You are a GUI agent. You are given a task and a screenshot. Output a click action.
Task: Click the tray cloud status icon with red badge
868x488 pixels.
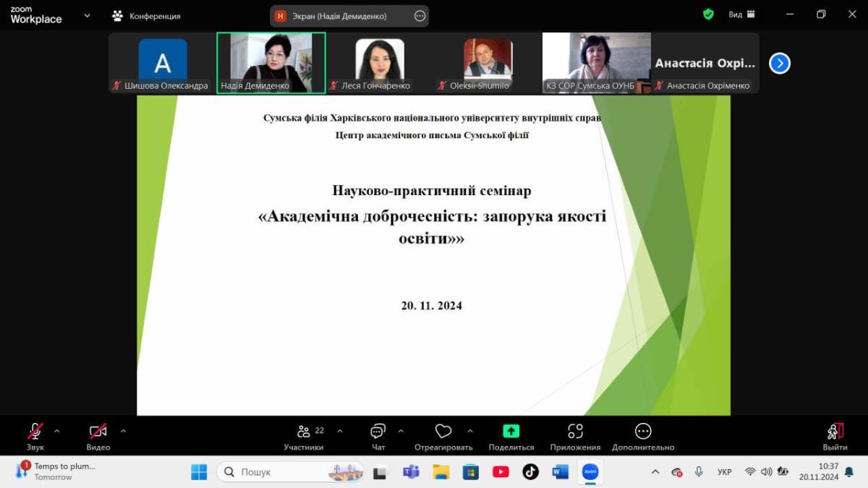click(x=677, y=472)
